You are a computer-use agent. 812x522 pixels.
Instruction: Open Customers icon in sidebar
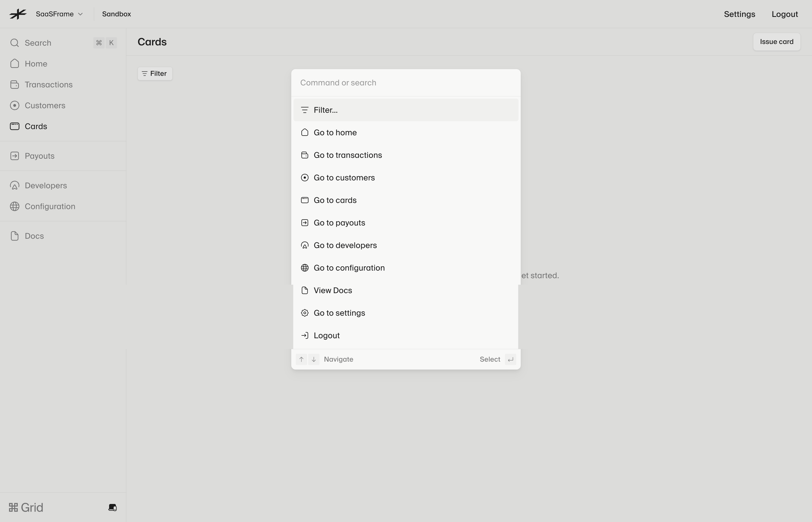coord(15,105)
